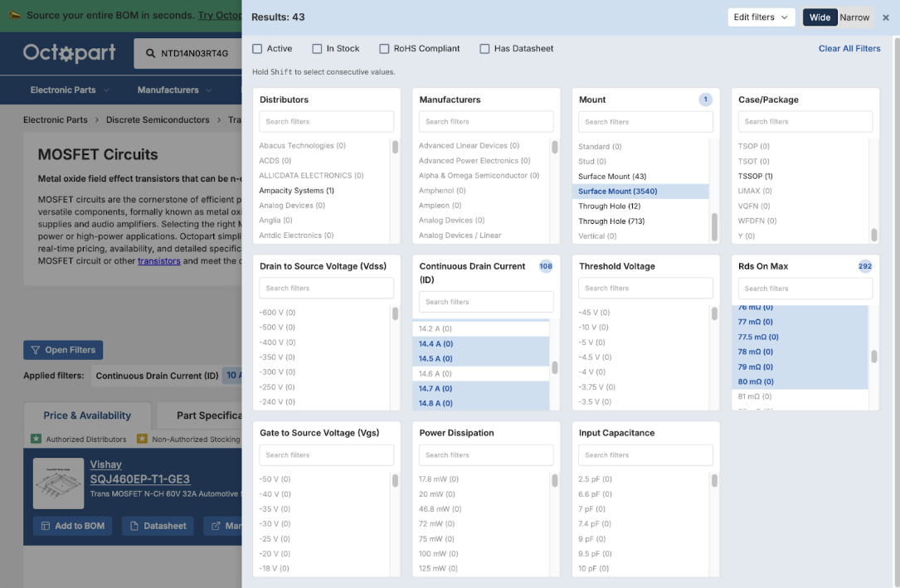Click the Open Filters button
This screenshot has height=588, width=900.
click(x=63, y=350)
